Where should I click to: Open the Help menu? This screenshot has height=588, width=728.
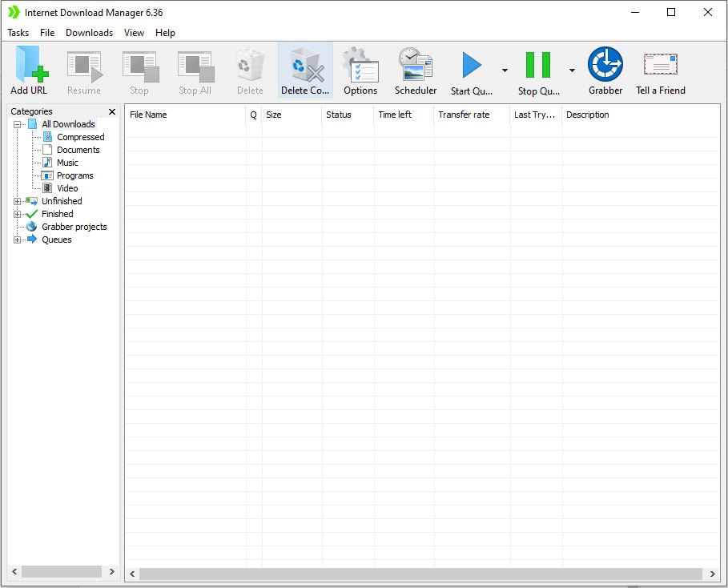pyautogui.click(x=165, y=33)
